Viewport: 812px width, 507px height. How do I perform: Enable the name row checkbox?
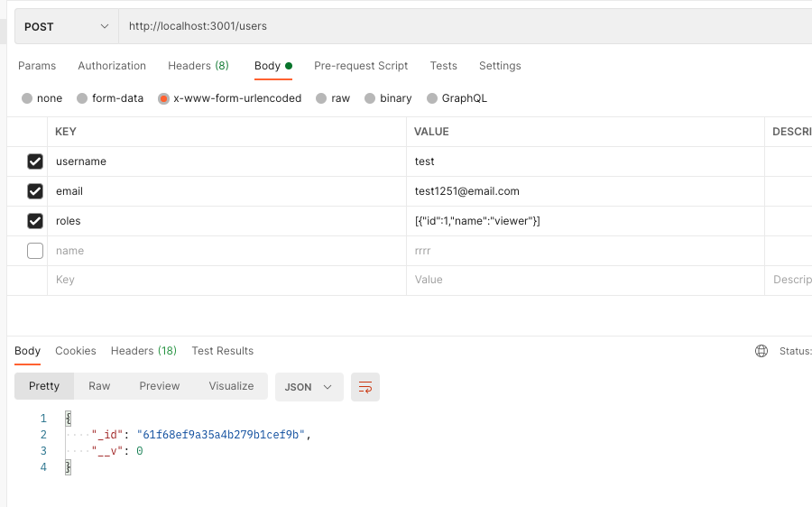pyautogui.click(x=34, y=251)
